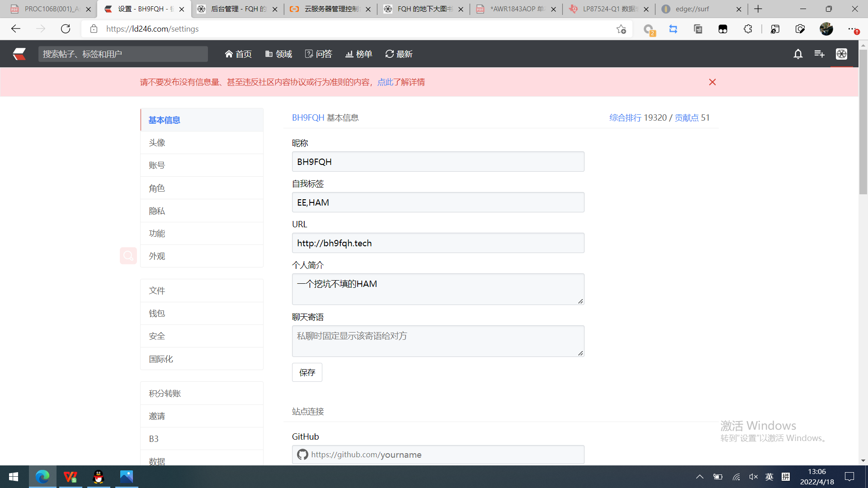Click browser refresh icon
The image size is (868, 488).
(x=66, y=29)
